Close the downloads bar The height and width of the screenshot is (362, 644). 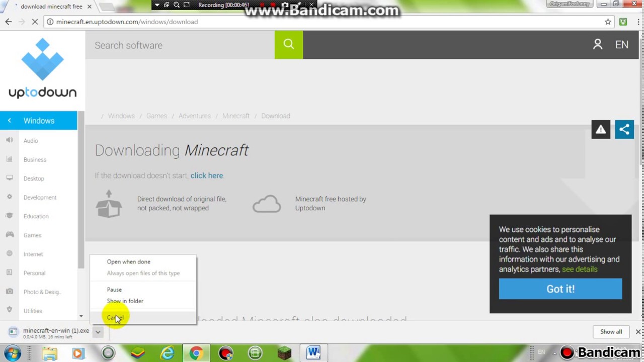(638, 332)
